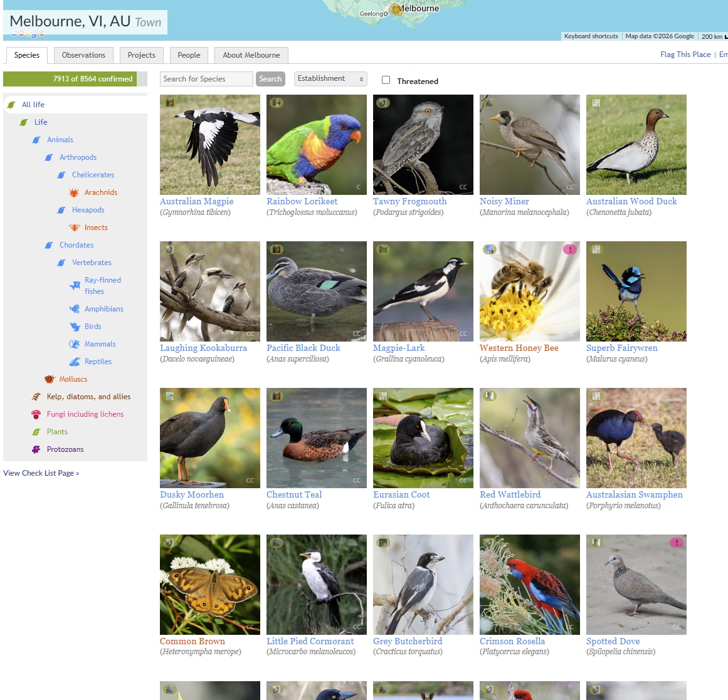This screenshot has height=700, width=728.
Task: Switch to the Observations tab
Action: [83, 55]
